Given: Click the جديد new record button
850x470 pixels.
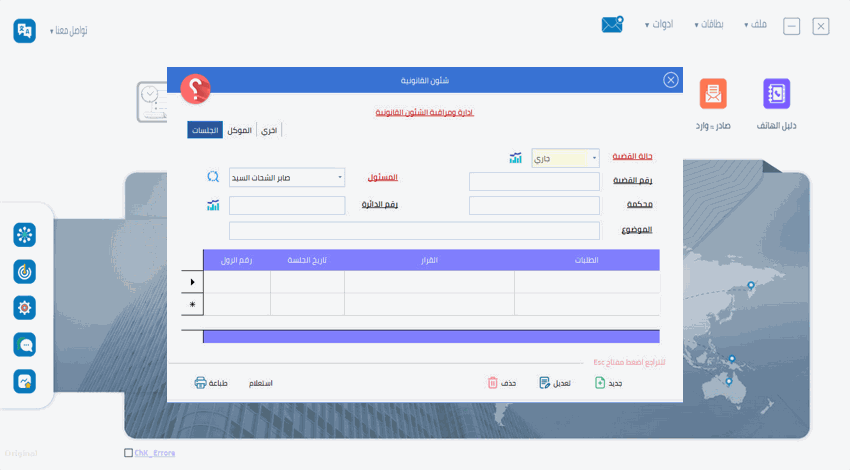Looking at the screenshot, I should [x=609, y=383].
